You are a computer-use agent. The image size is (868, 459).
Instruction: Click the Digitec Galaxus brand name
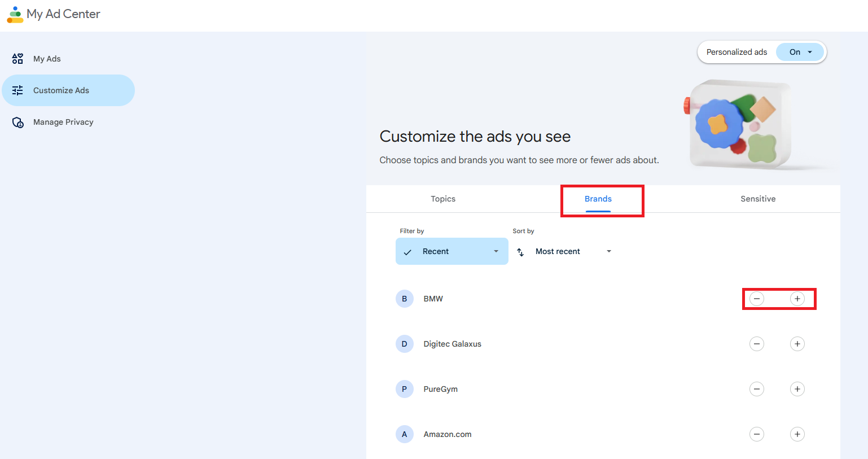click(453, 344)
